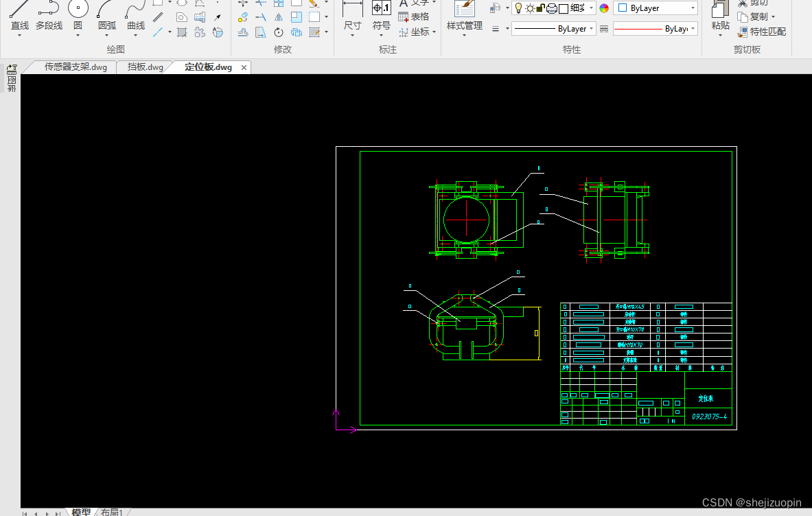This screenshot has width=812, height=516.
Task: Toggle the layer lock padlock icon
Action: coord(541,8)
